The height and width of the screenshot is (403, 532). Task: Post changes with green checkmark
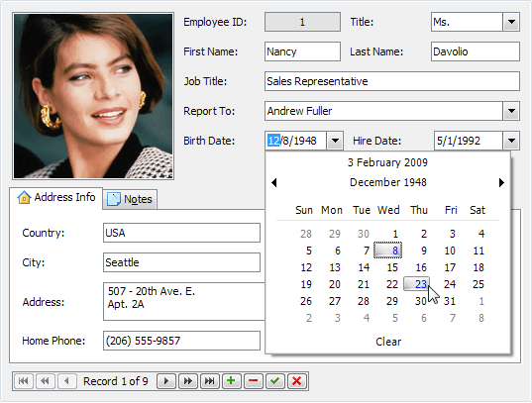point(274,381)
